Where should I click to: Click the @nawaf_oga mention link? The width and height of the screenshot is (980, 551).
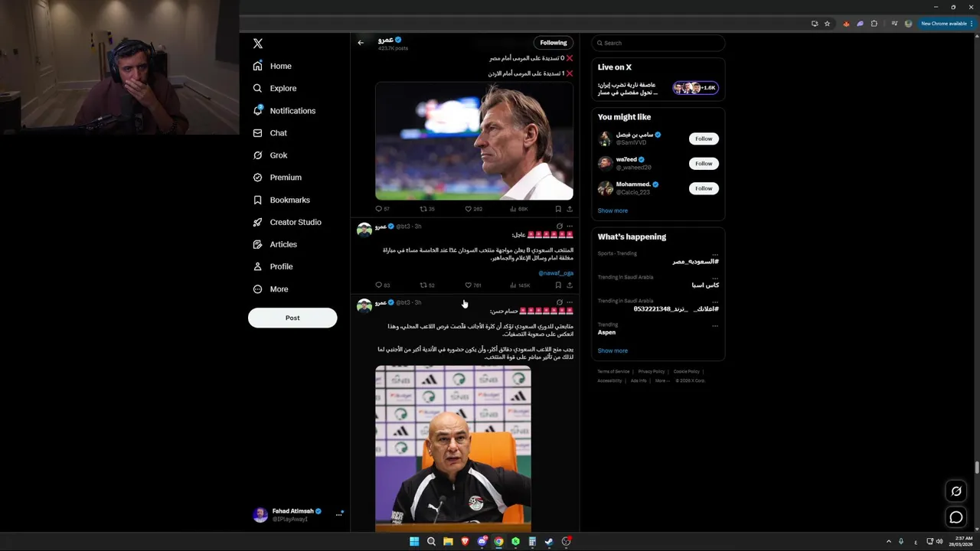(556, 273)
